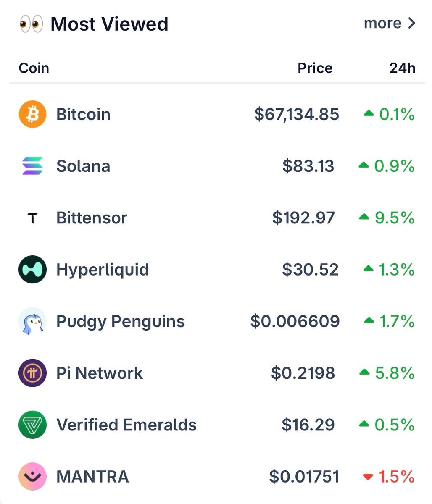Click the Hyperliquid logo icon

pyautogui.click(x=32, y=269)
